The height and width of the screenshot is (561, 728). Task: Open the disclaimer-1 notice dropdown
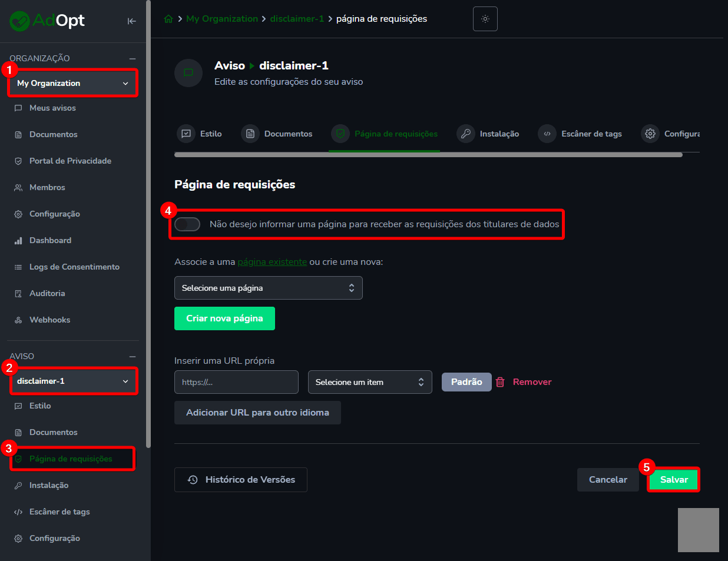click(73, 381)
